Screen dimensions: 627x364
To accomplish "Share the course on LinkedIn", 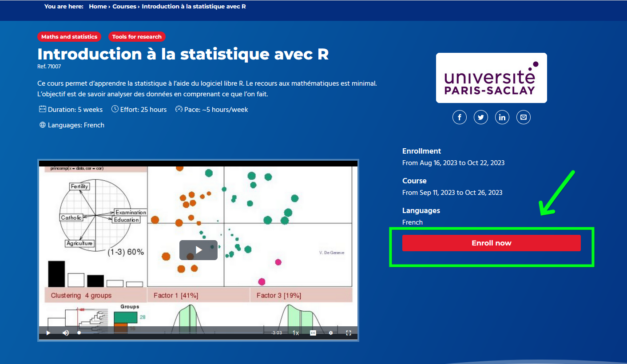I will (502, 117).
